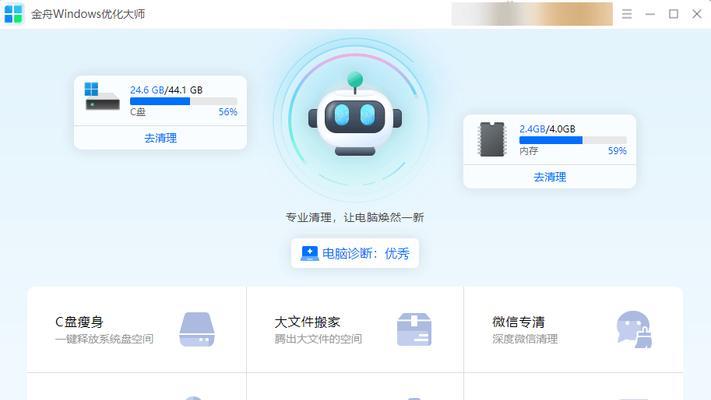
Task: Click the C盘瘦身 disk icon
Action: [197, 329]
